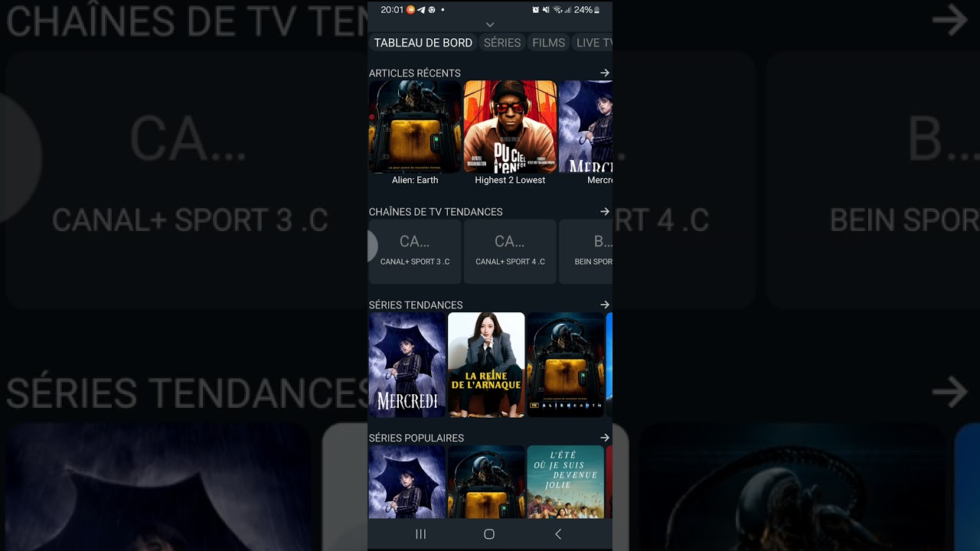980x551 pixels.
Task: Open the arrow next to CHAÎNES DE TV TENDANCES
Action: 604,211
